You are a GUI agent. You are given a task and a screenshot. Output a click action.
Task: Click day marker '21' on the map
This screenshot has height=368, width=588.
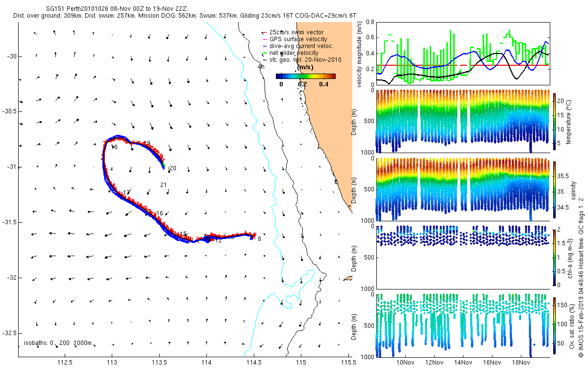pos(164,184)
